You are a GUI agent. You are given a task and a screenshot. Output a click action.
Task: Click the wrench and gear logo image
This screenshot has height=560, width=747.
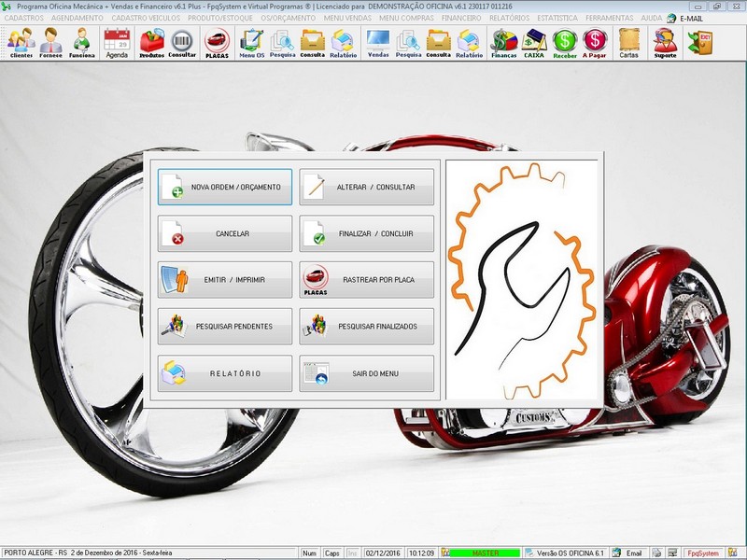(x=522, y=281)
